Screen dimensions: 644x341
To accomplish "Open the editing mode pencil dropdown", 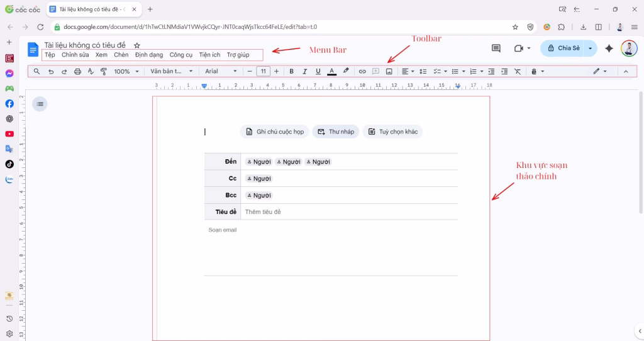I will (x=599, y=71).
